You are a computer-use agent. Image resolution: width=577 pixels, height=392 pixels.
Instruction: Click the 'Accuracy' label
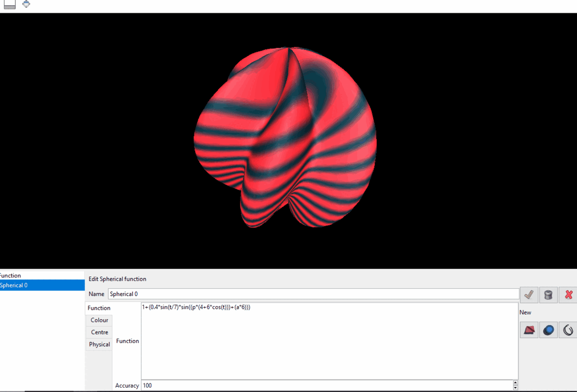point(127,385)
